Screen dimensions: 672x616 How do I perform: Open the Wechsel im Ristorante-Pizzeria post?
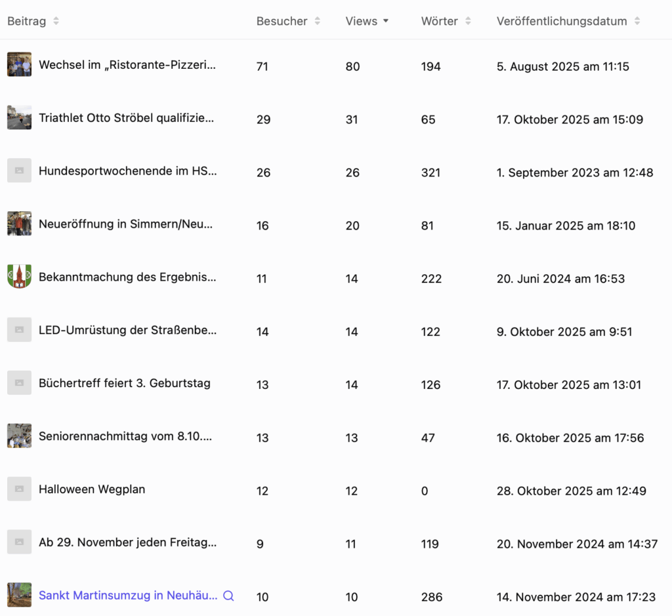pyautogui.click(x=127, y=65)
